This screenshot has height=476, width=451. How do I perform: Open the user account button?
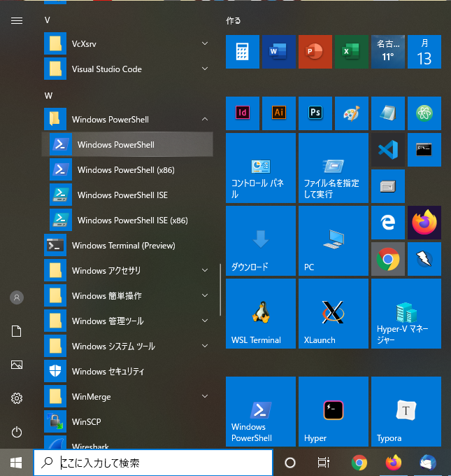17,297
